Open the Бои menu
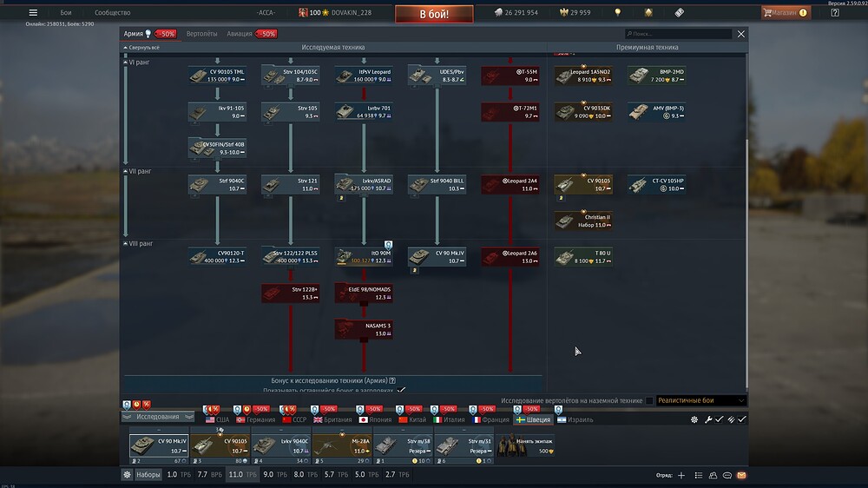The height and width of the screenshot is (488, 868). pyautogui.click(x=66, y=12)
